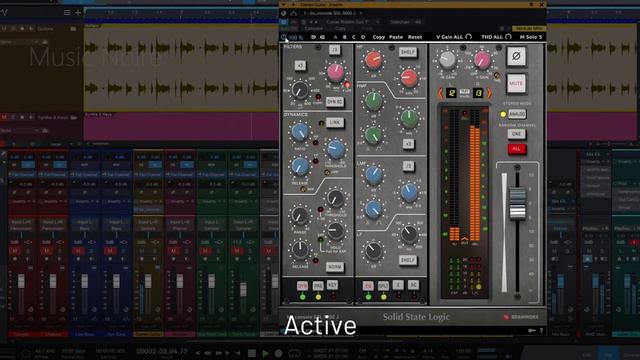Click the HF SHELF button

[408, 52]
